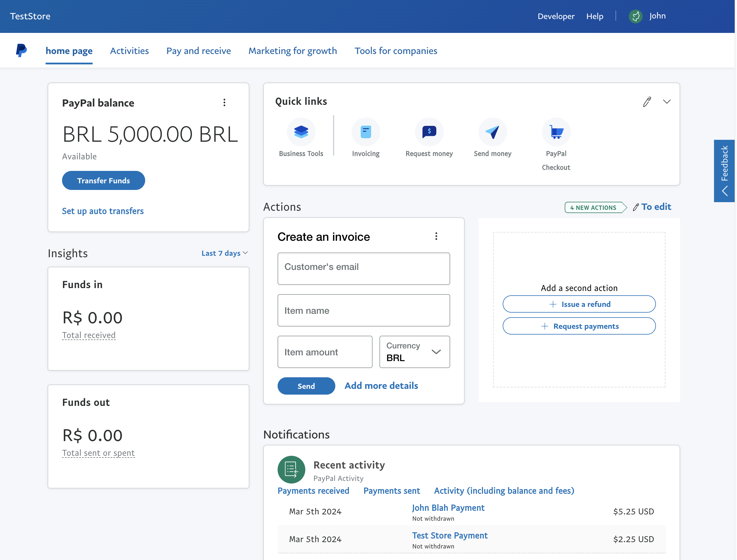Open the Invoicing quick link icon

coord(366,132)
